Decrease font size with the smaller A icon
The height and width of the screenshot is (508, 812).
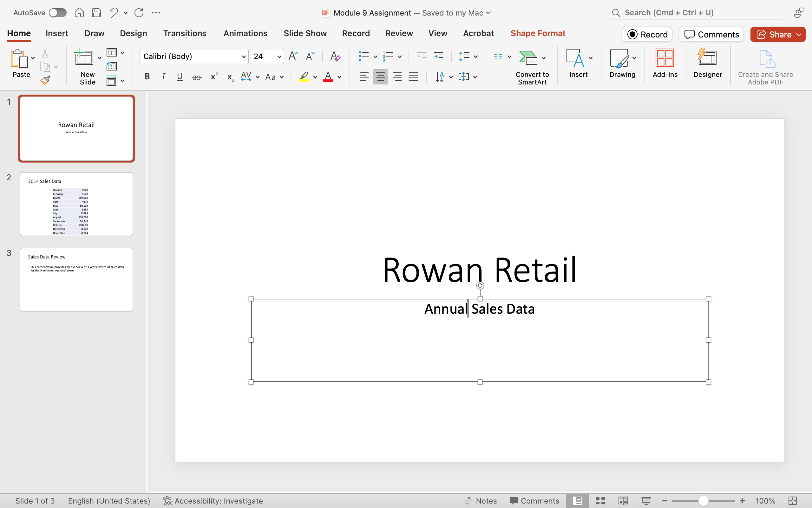(x=310, y=56)
